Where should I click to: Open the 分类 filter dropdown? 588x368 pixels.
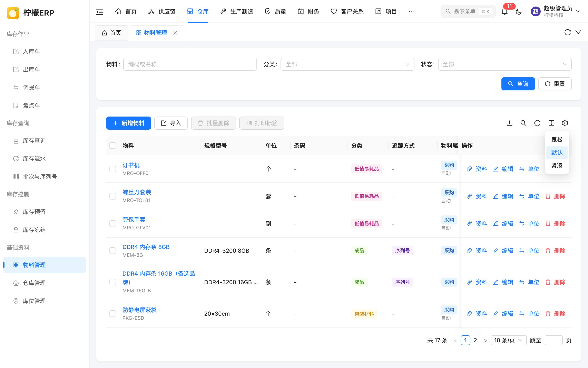coord(347,64)
